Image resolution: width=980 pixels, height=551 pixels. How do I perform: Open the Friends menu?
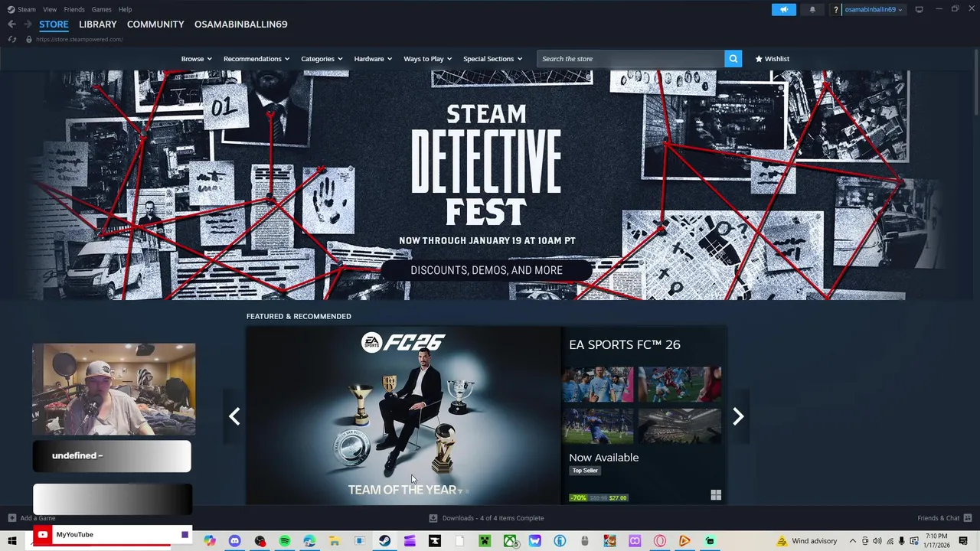(x=74, y=9)
